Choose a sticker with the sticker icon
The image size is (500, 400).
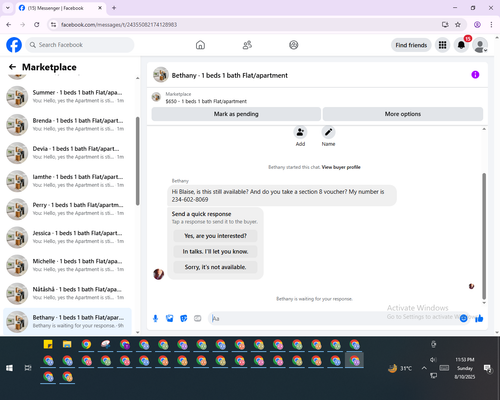pos(184,319)
